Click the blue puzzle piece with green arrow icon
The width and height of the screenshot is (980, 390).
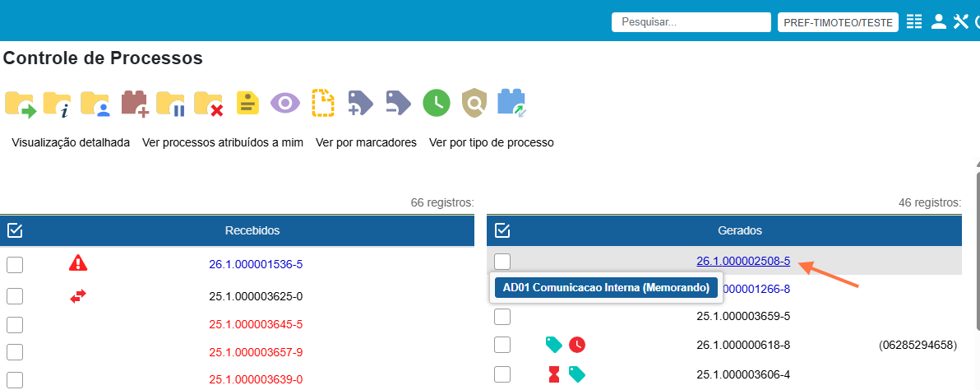pyautogui.click(x=511, y=103)
